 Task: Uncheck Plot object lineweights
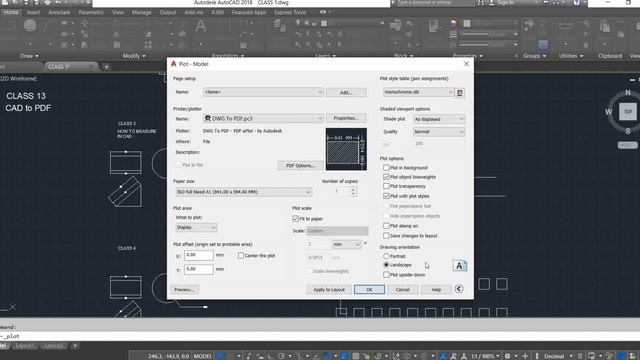pyautogui.click(x=386, y=177)
